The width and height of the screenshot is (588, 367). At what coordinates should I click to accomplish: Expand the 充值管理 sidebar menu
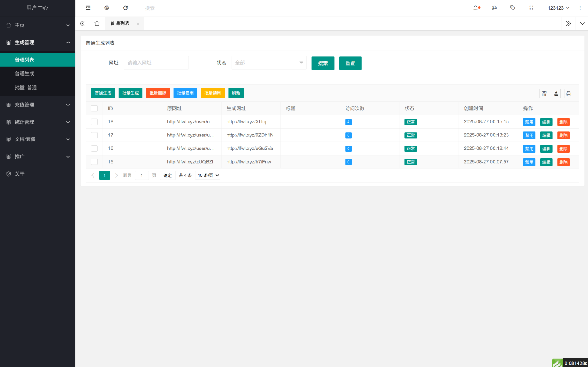click(38, 105)
